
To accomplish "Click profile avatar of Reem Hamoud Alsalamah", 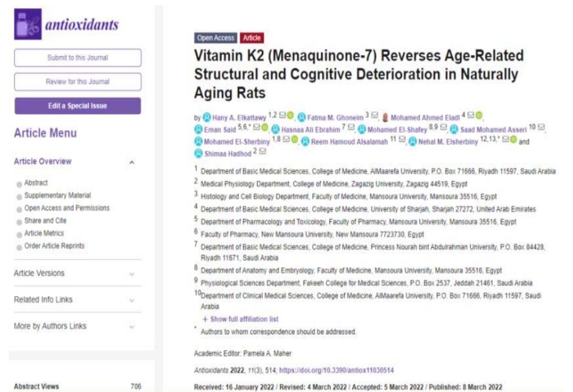I will point(305,141).
